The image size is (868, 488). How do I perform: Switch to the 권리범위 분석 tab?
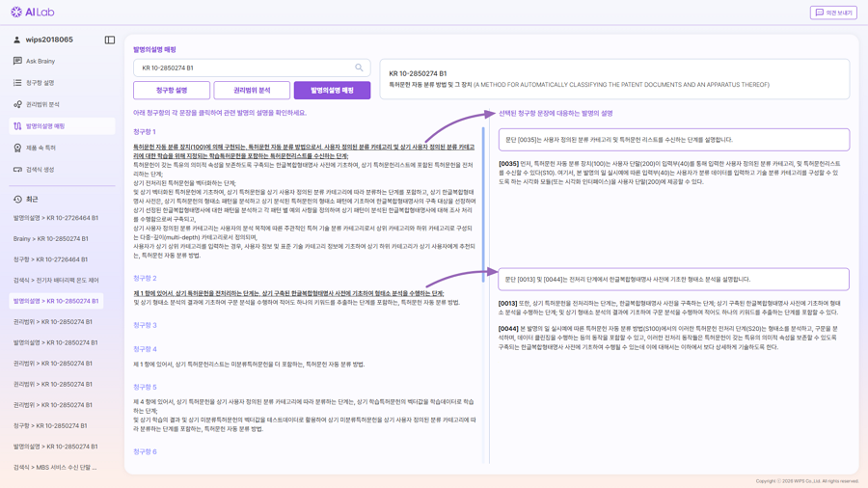point(252,91)
